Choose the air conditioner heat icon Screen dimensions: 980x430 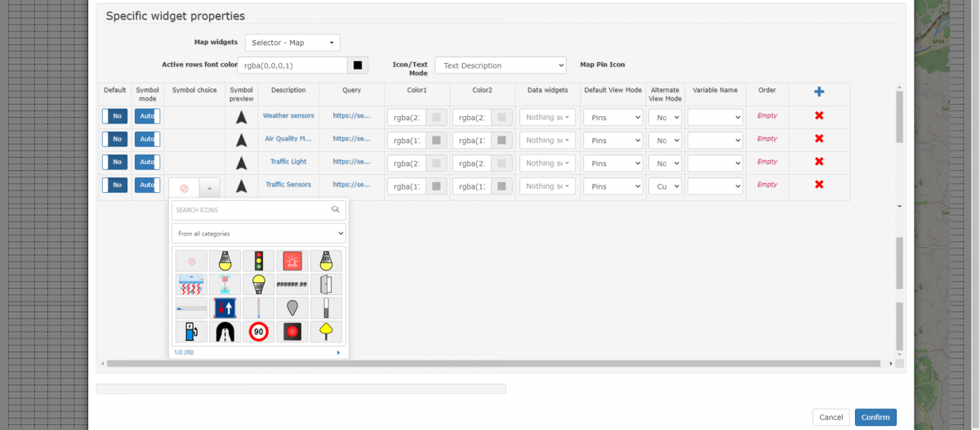click(x=192, y=284)
